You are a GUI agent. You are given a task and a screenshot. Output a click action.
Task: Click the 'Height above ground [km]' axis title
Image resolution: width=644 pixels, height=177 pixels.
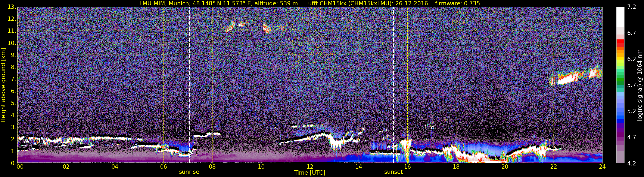[3, 85]
